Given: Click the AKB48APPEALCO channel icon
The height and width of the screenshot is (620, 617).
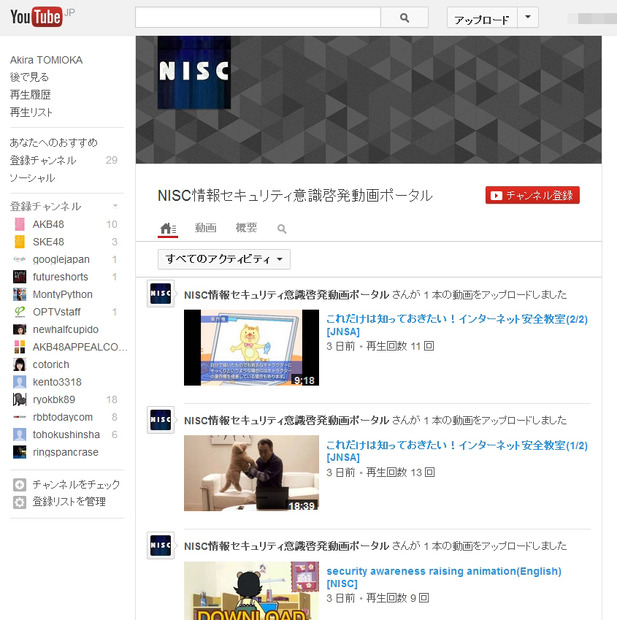Looking at the screenshot, I should (x=19, y=347).
